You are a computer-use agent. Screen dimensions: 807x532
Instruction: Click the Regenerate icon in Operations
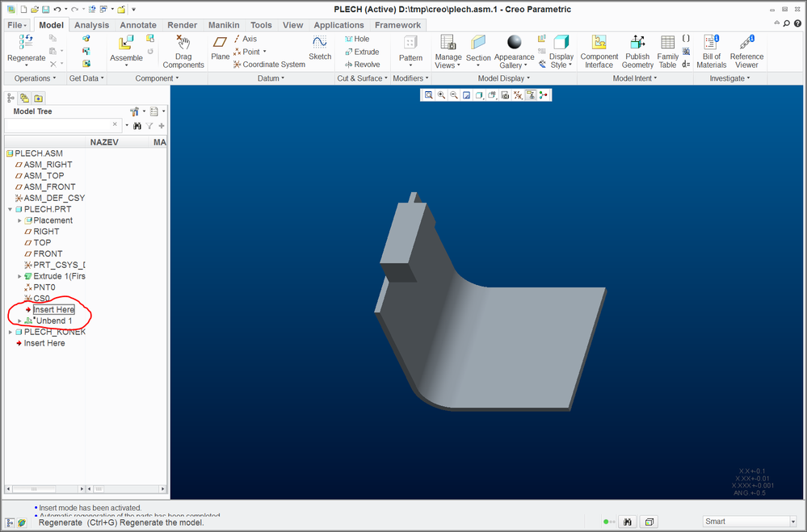[26, 42]
